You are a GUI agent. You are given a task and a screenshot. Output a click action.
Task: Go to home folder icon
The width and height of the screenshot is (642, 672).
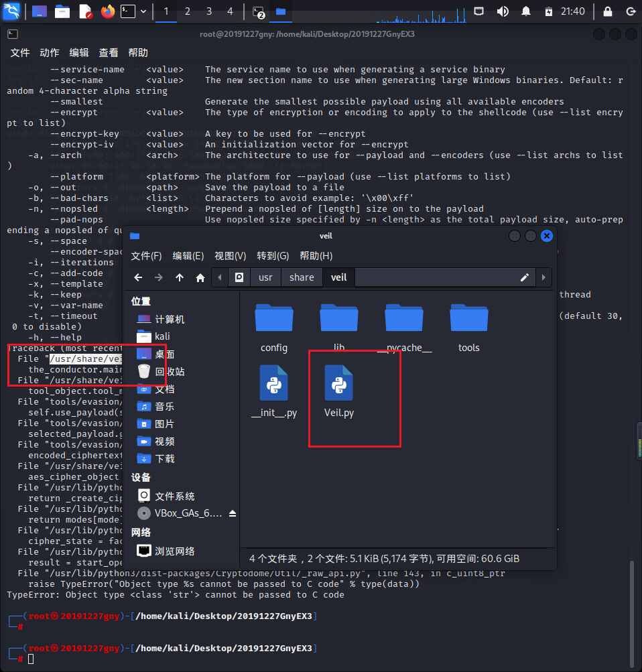[200, 278]
